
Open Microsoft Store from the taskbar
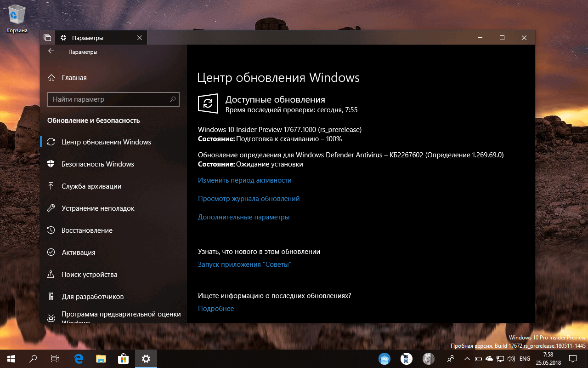pyautogui.click(x=124, y=359)
